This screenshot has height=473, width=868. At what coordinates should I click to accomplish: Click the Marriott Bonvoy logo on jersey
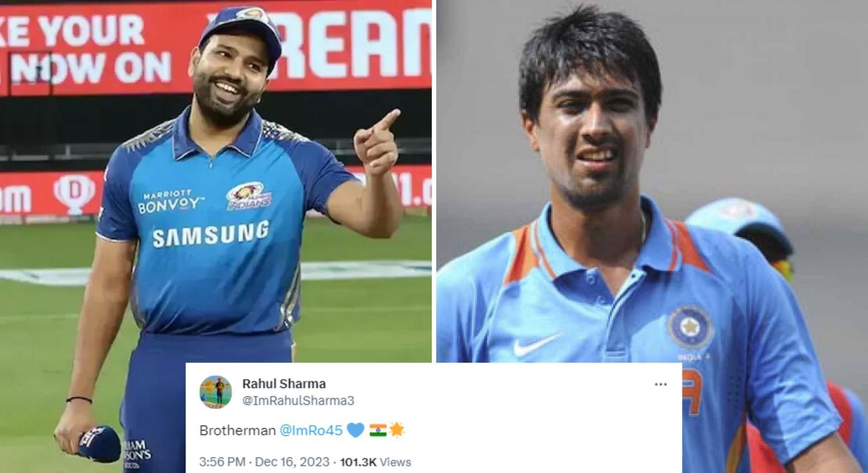(169, 202)
